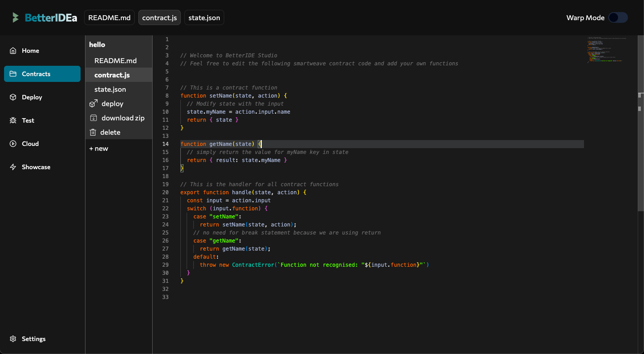Screen dimensions: 644x354
Task: Click the 'return getName(state);' line
Action: click(x=235, y=249)
